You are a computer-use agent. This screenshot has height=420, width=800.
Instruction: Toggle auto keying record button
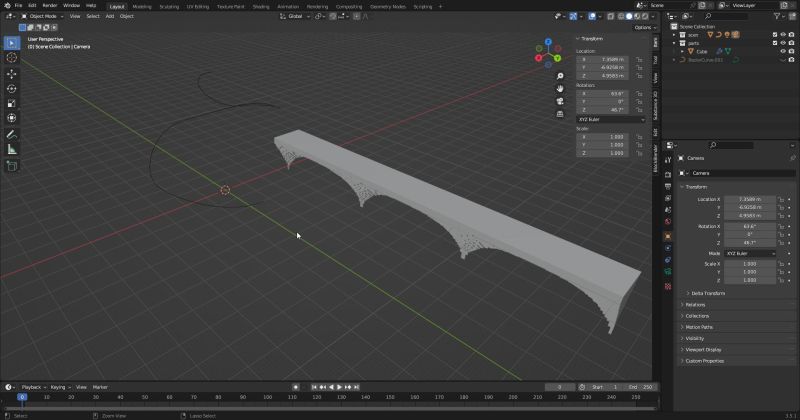point(295,387)
